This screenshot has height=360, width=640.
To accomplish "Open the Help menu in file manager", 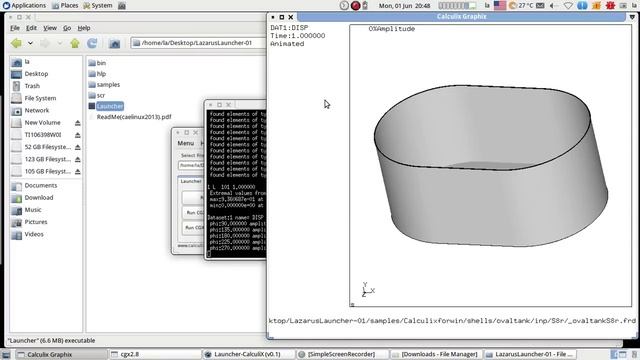I will point(84,28).
